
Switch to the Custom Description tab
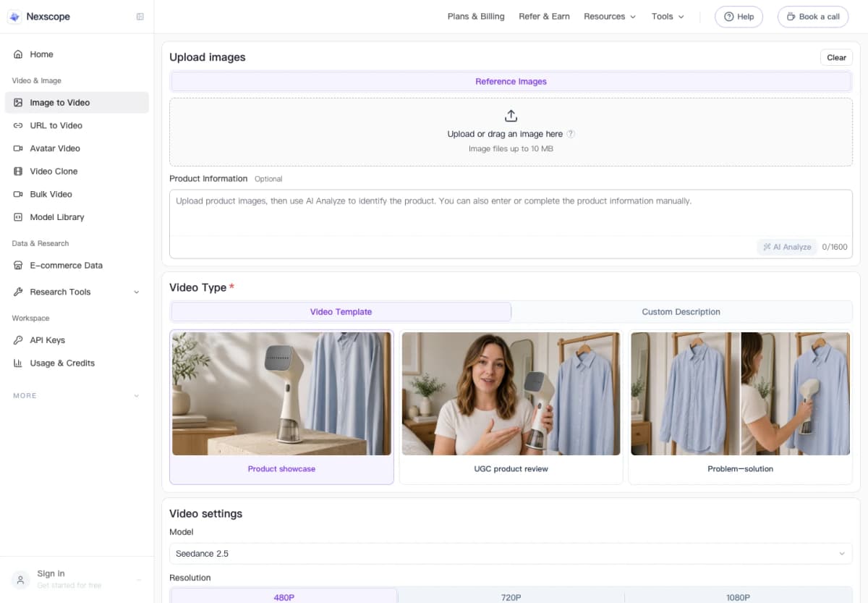click(x=681, y=312)
